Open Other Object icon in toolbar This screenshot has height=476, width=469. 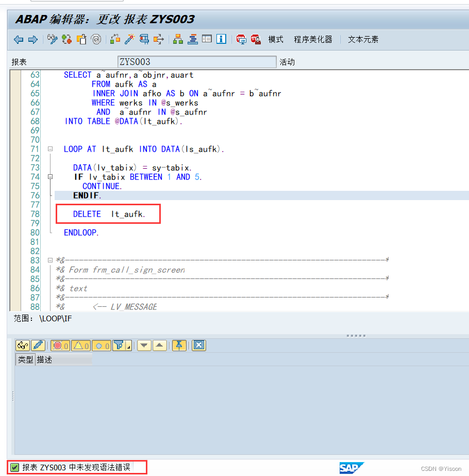(x=81, y=40)
